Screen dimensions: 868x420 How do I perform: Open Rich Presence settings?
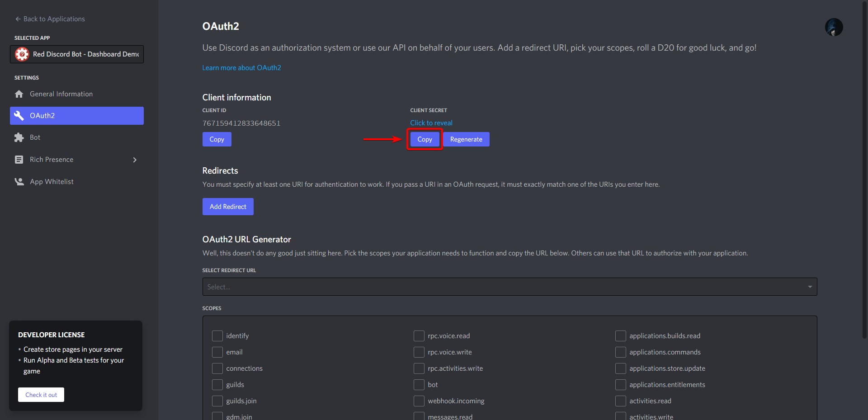(77, 160)
